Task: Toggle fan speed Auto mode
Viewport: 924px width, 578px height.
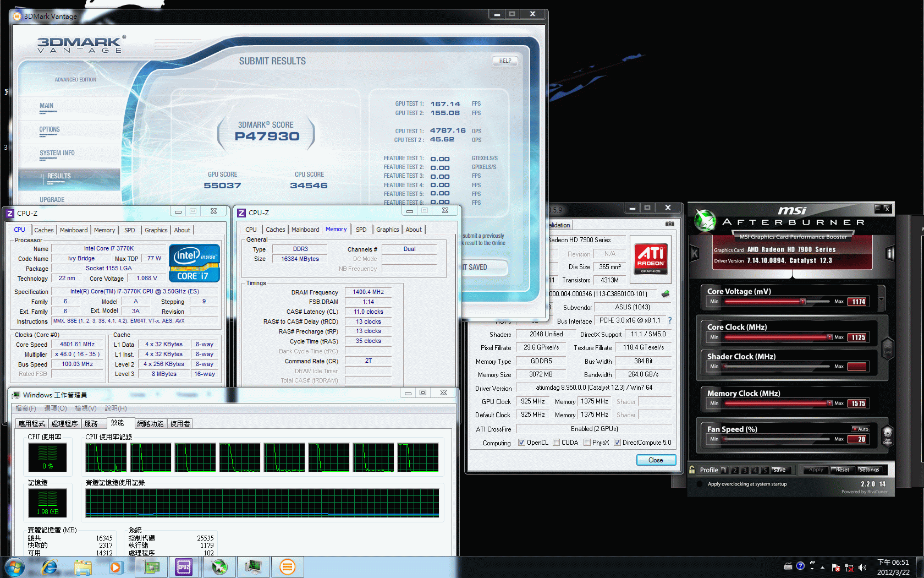Action: pos(860,429)
